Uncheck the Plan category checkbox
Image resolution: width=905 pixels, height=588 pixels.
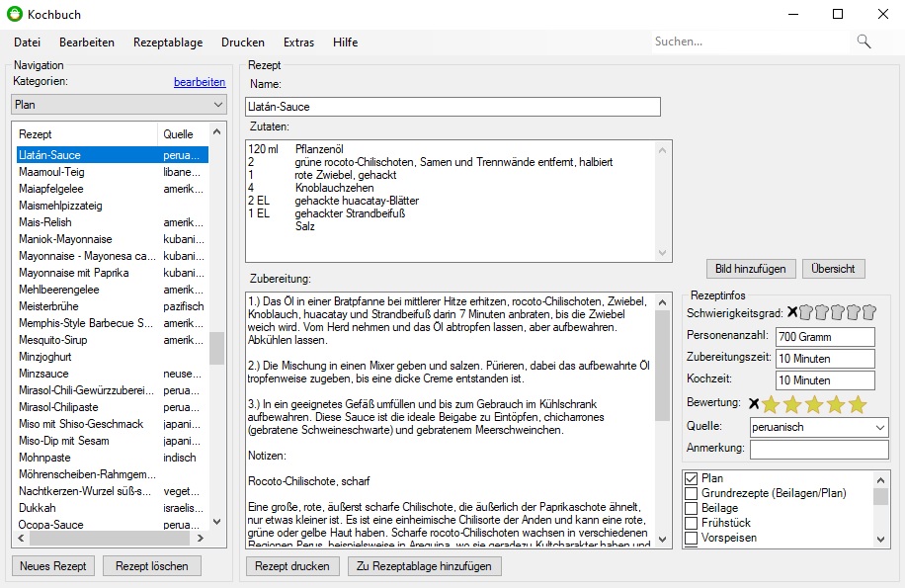pyautogui.click(x=692, y=478)
